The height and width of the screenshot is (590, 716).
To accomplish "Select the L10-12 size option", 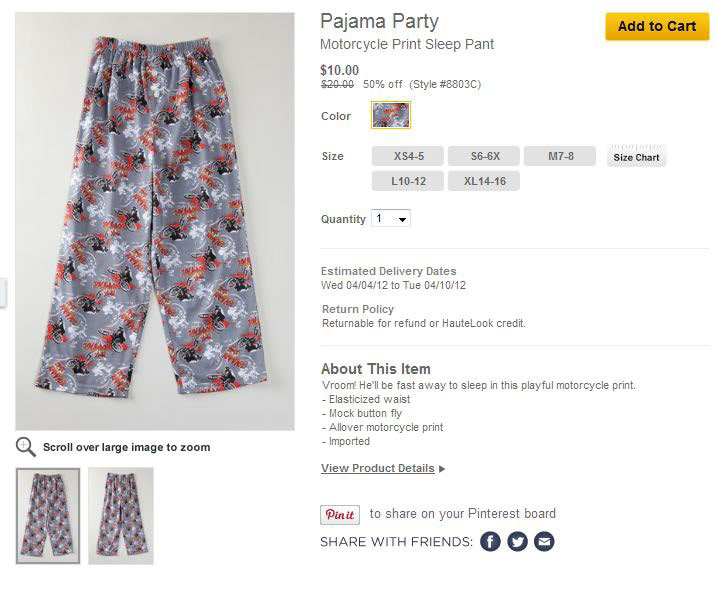I will [x=408, y=181].
